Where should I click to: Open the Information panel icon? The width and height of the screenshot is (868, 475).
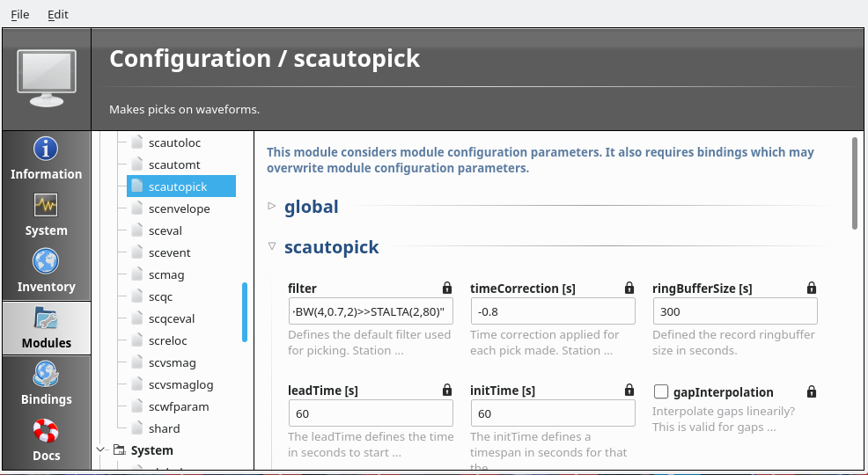point(46,149)
